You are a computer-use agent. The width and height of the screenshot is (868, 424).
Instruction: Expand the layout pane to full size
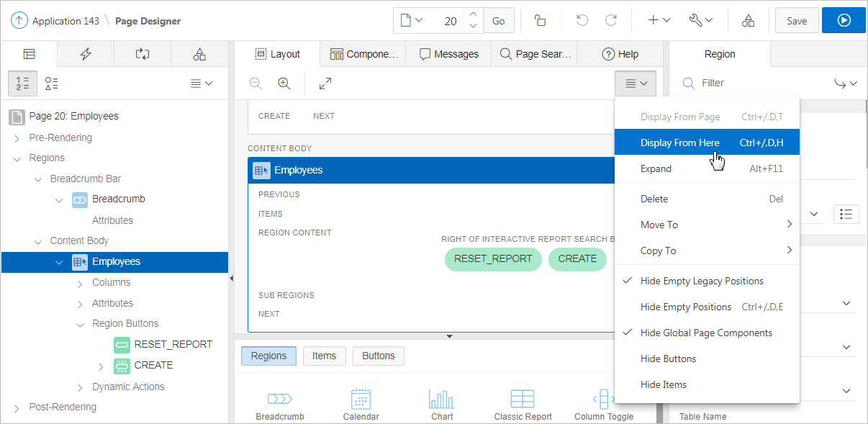tap(325, 84)
